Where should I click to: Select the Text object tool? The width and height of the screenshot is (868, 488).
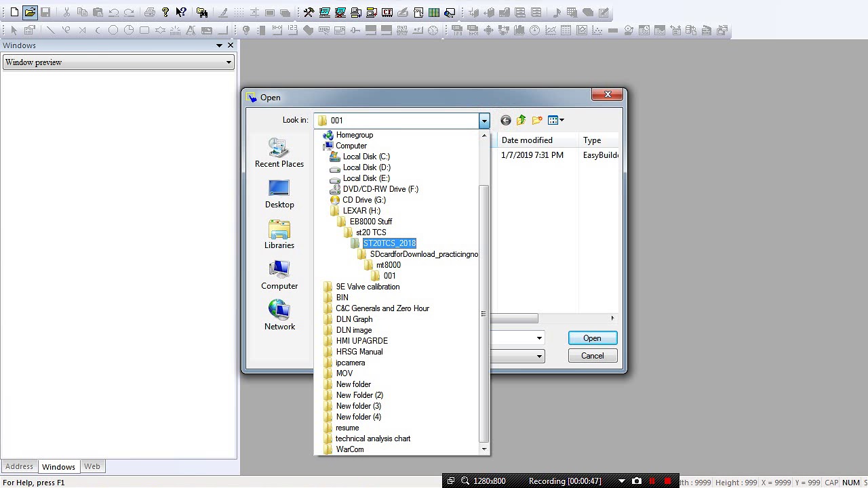191,30
